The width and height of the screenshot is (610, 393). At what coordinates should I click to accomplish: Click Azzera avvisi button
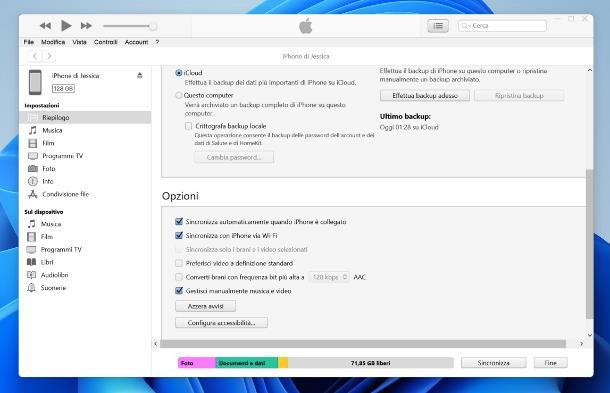pos(205,306)
